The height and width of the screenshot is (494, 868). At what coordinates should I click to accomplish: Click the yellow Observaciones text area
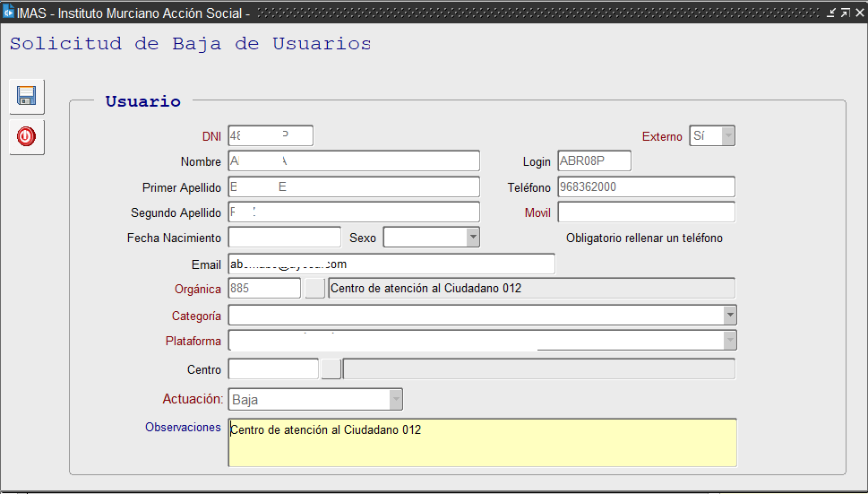click(482, 443)
